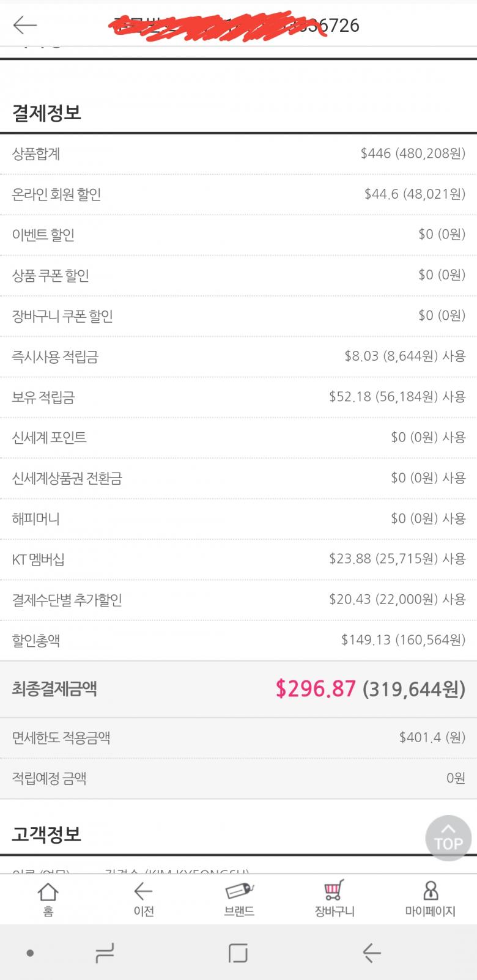Tap the Android recent apps button
This screenshot has width=477, height=980.
(x=105, y=952)
